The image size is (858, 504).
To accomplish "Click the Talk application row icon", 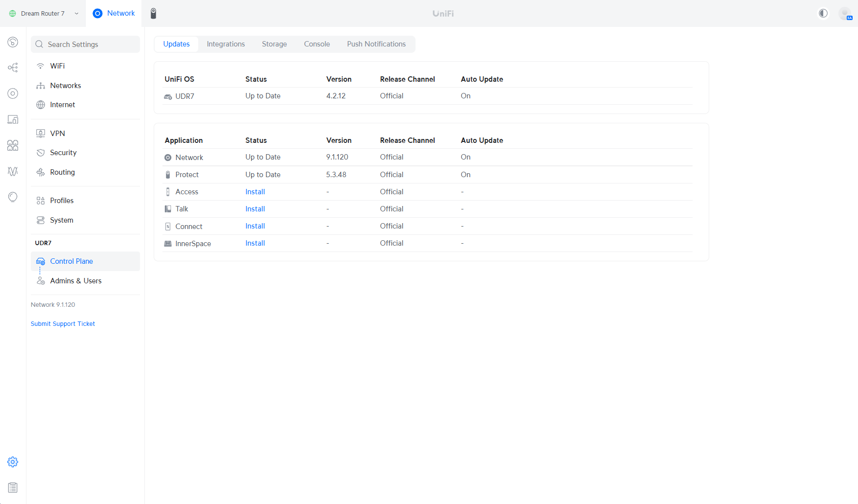I will point(168,209).
